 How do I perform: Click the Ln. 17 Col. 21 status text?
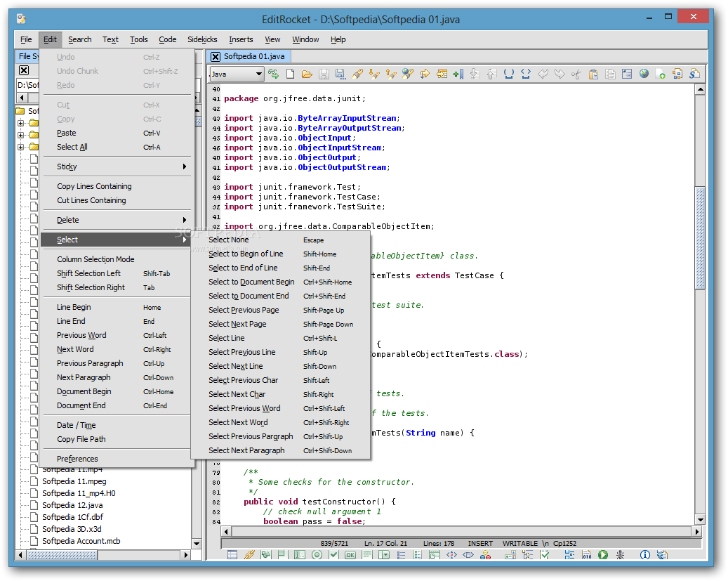[x=385, y=543]
